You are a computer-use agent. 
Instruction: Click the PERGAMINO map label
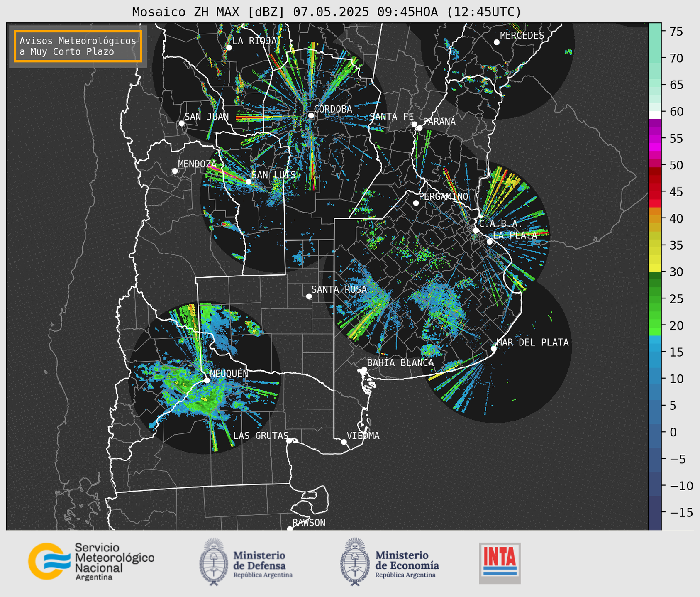point(444,196)
